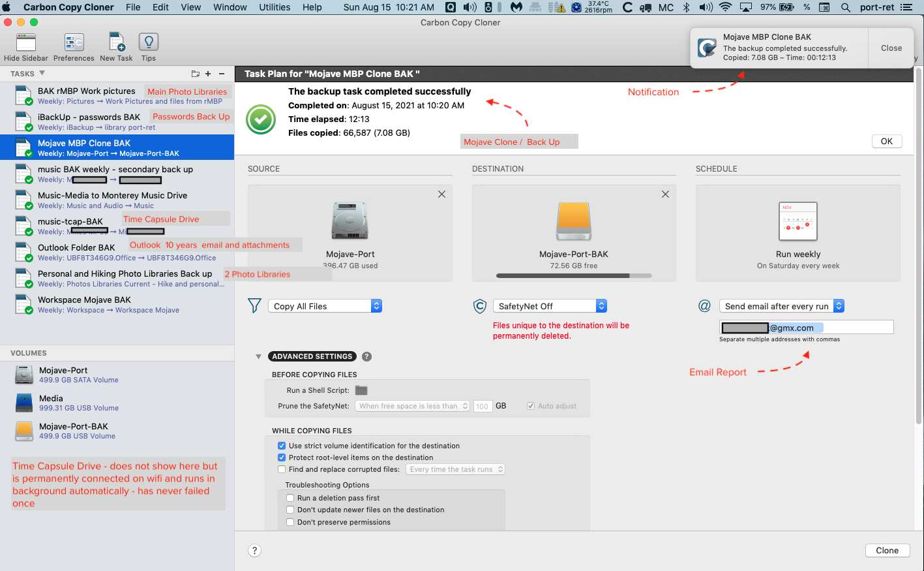Click the OK button

point(887,141)
